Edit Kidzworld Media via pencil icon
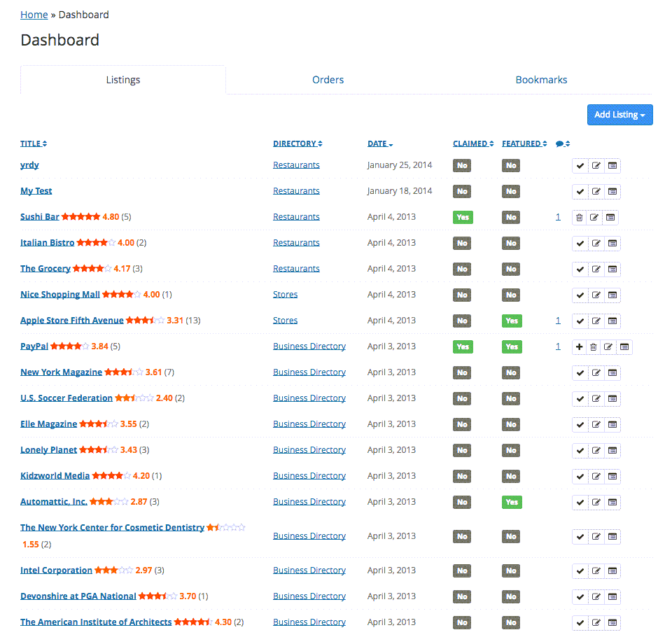 (x=596, y=476)
